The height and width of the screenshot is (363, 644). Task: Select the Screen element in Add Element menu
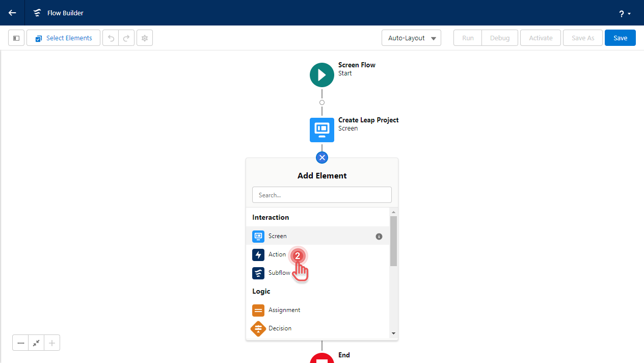pos(277,236)
